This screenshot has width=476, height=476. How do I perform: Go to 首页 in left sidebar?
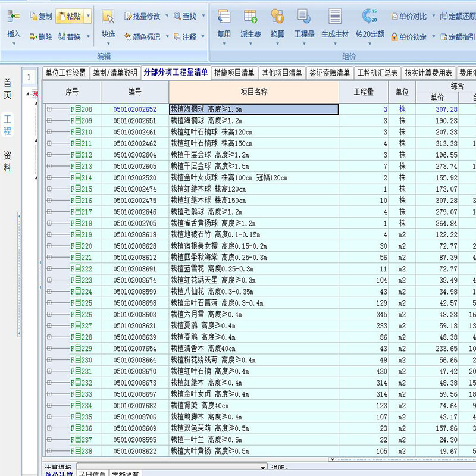(x=7, y=89)
